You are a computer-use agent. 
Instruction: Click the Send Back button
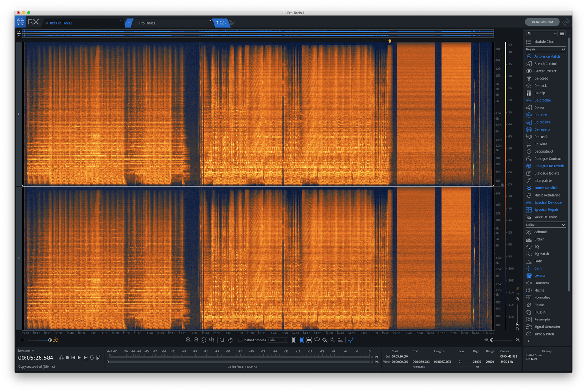(221, 23)
